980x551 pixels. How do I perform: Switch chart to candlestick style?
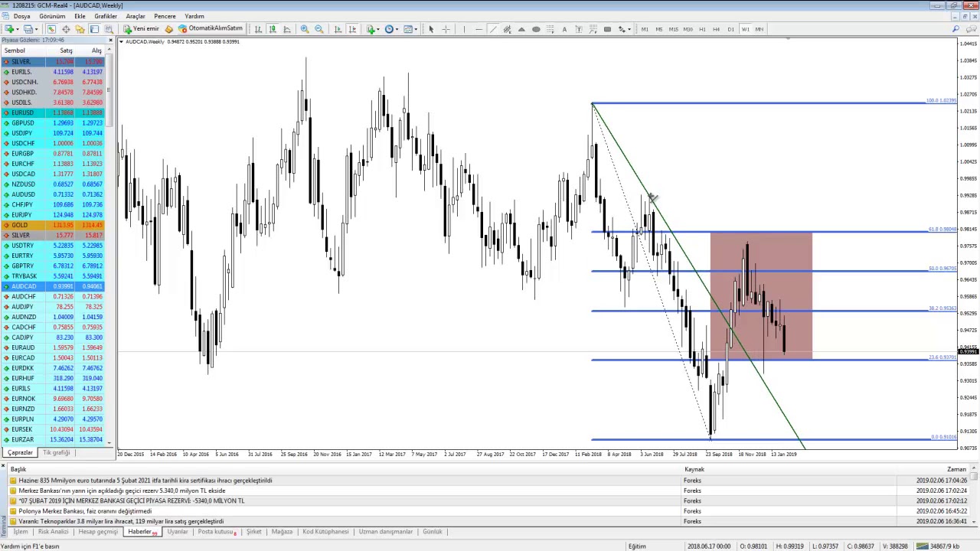point(273,29)
